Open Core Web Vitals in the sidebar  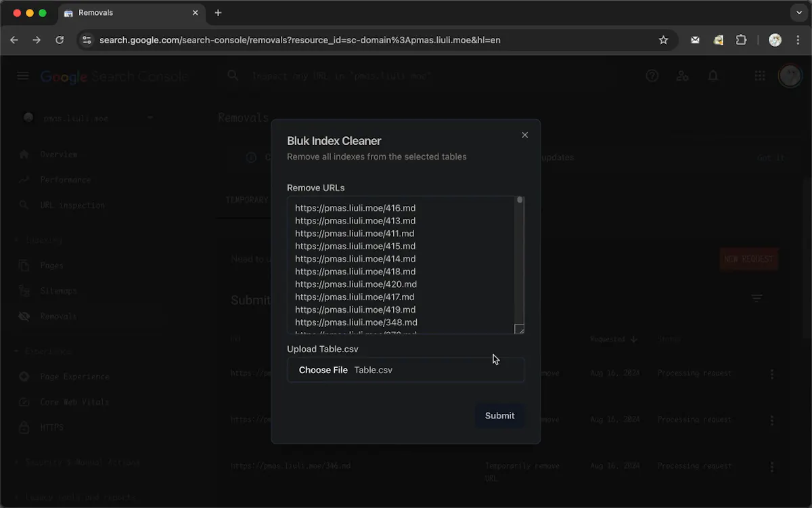tap(74, 402)
